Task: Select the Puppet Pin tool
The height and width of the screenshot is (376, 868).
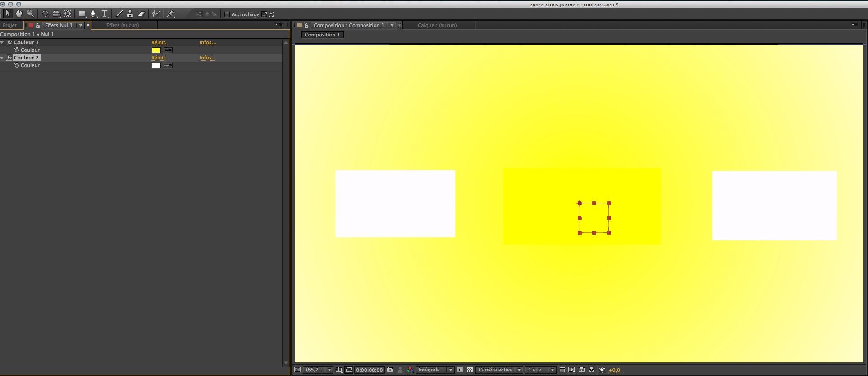Action: 171,14
